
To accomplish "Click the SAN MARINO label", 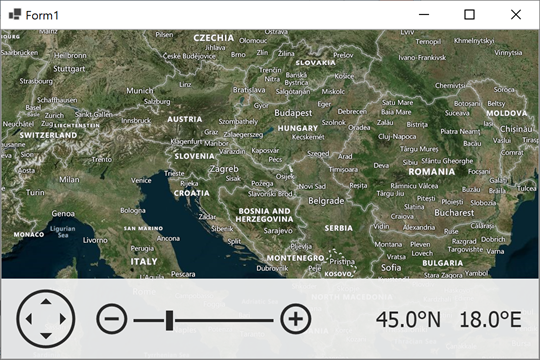I will coord(143,228).
